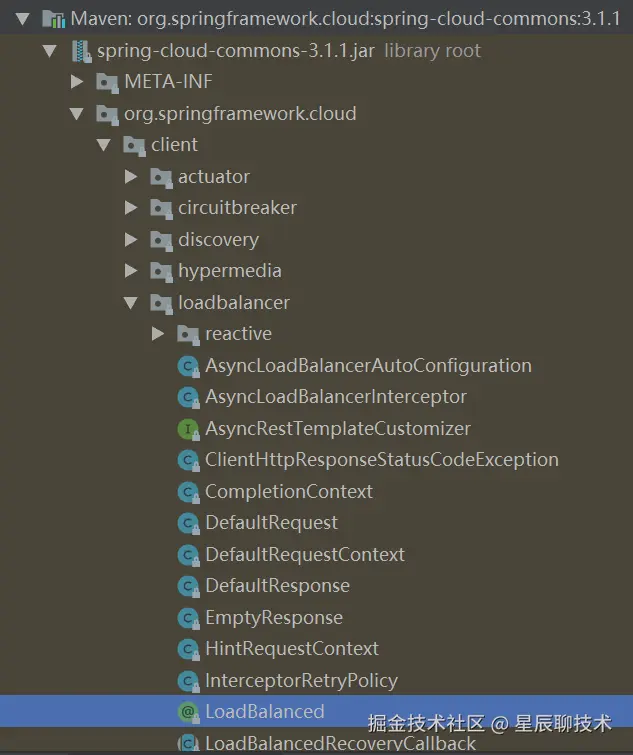Select the reactive package label
The height and width of the screenshot is (755, 633).
[238, 334]
